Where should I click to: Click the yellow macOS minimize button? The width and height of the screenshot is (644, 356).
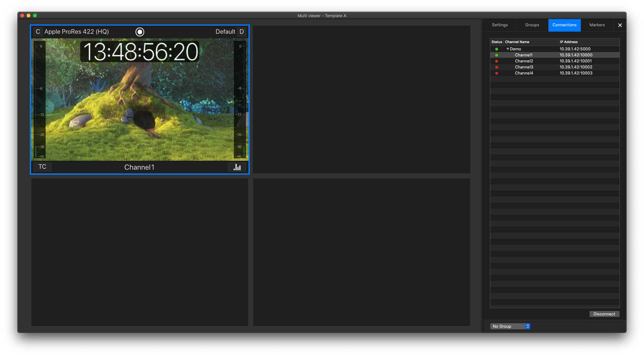tap(29, 16)
